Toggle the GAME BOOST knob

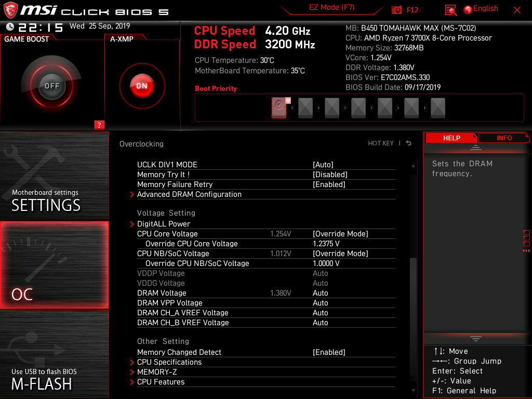pos(51,86)
